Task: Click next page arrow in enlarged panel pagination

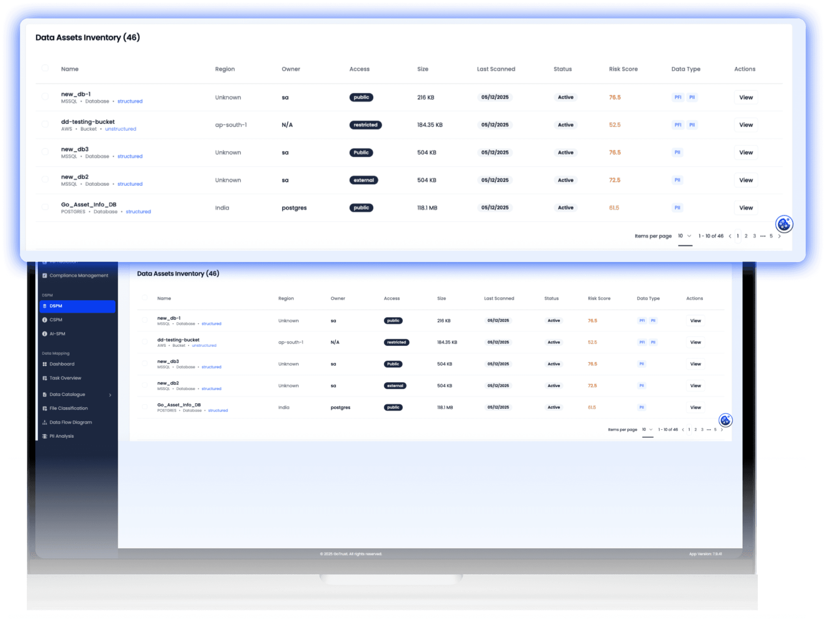Action: click(779, 236)
